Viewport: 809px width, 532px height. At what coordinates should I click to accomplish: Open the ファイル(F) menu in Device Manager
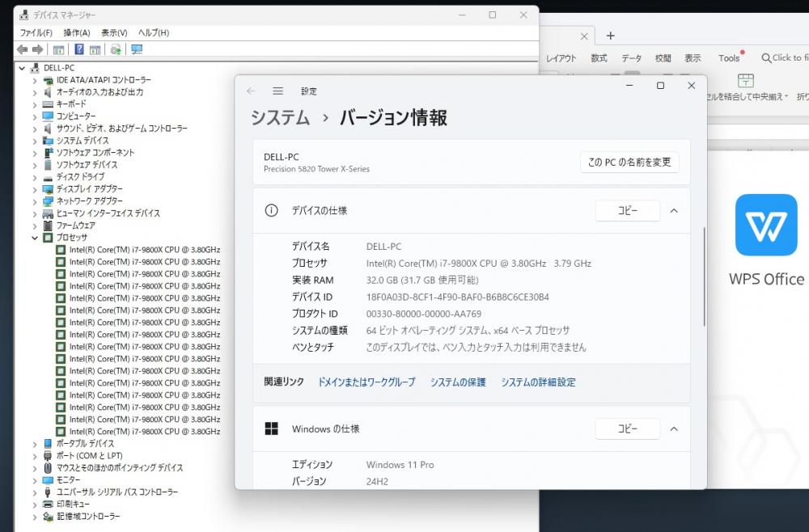[x=36, y=32]
